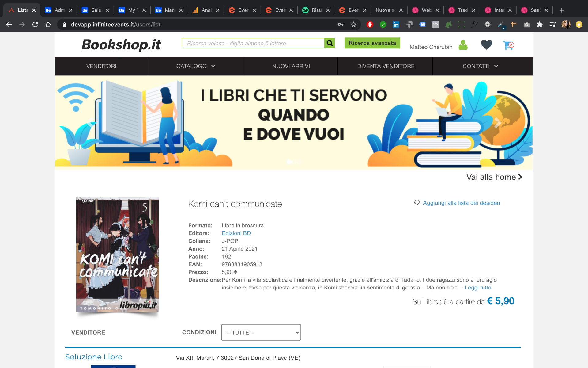Click the seller address Via XIII Martiri

coord(238,358)
